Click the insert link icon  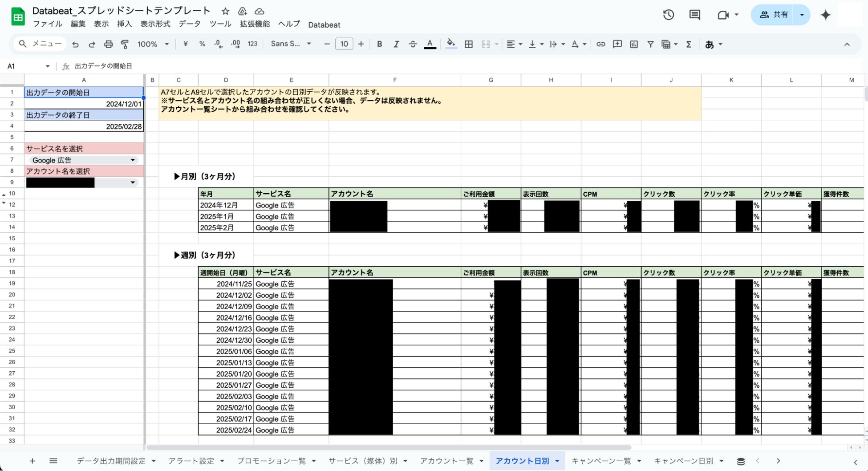[x=600, y=44]
